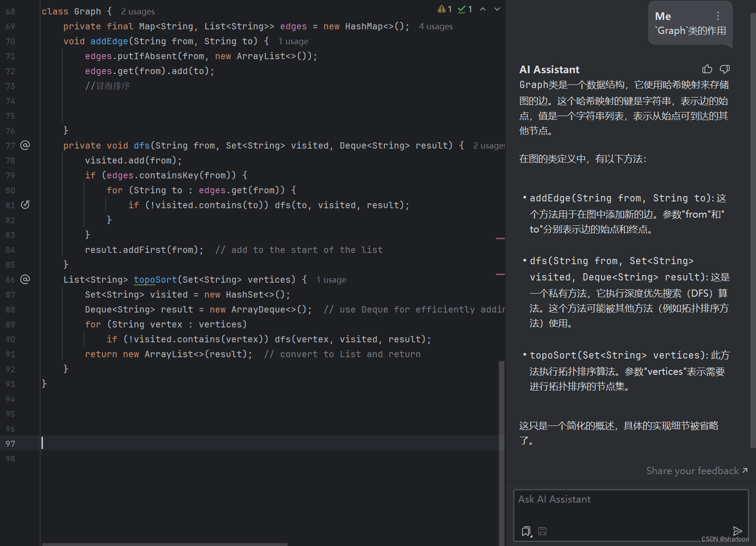Click the 'Me' message bubble

click(x=691, y=24)
